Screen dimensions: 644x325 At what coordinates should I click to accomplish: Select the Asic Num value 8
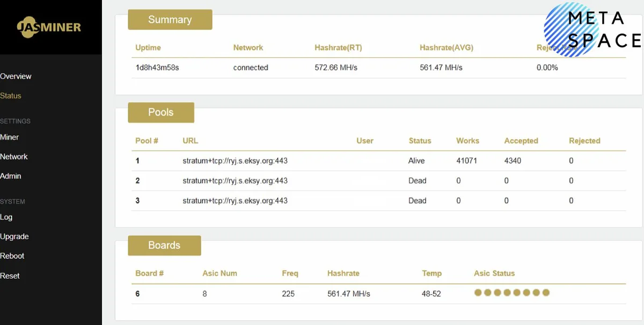click(x=204, y=294)
